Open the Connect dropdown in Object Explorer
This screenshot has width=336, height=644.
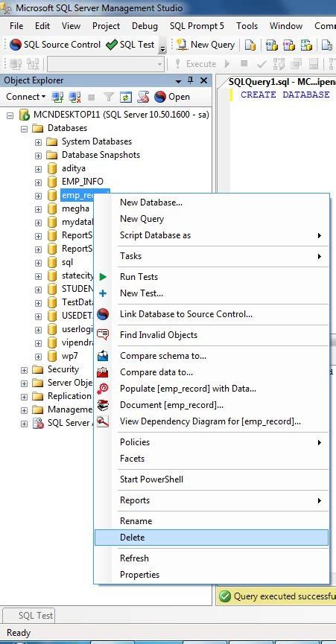click(26, 97)
